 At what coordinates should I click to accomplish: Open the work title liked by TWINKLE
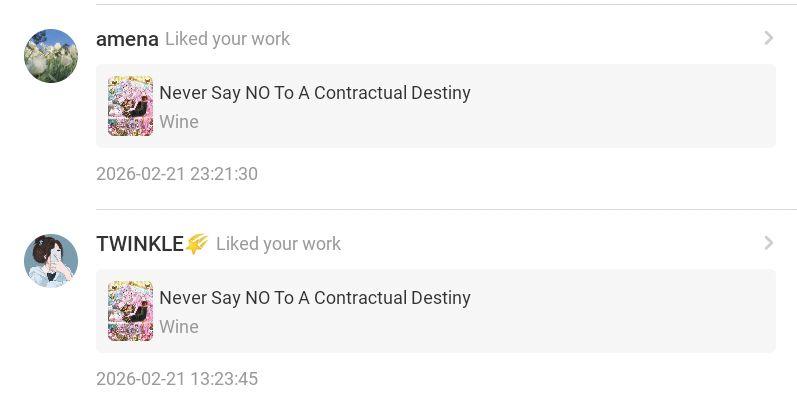pos(314,298)
